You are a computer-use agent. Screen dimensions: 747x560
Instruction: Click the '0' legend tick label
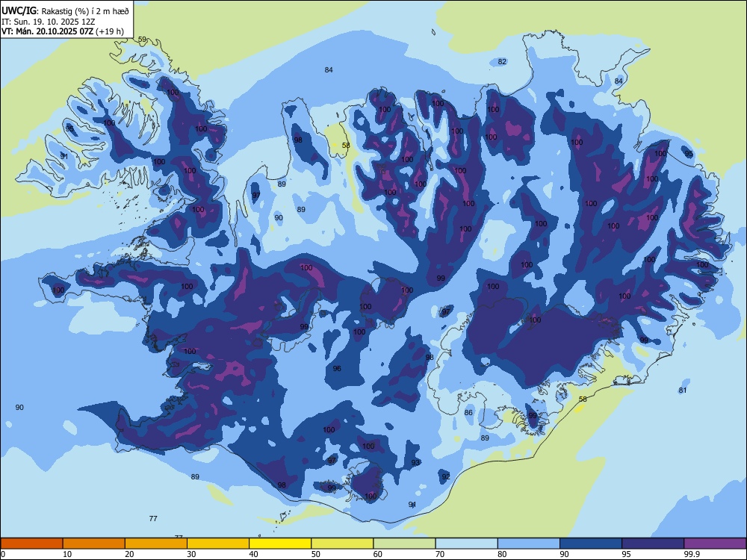pos(3,554)
